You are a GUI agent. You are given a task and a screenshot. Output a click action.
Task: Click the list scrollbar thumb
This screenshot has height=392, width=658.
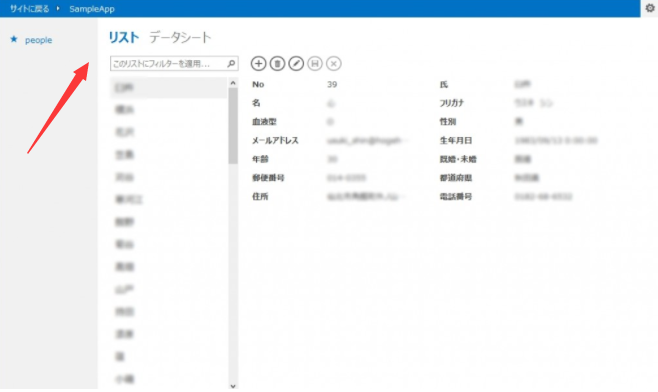(233, 126)
